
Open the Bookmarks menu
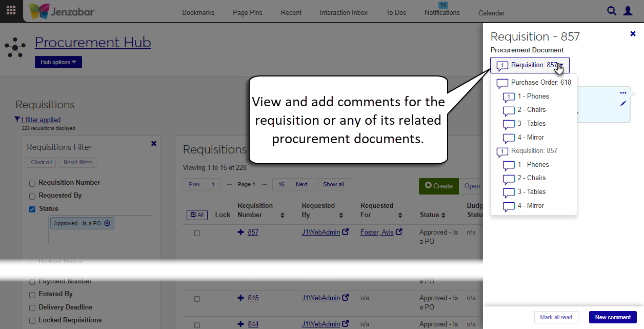click(198, 12)
